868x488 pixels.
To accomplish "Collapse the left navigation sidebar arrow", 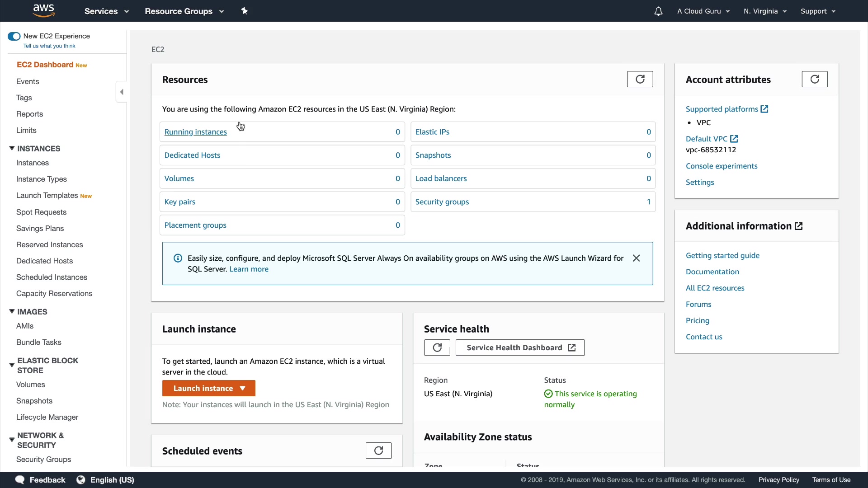I will [122, 92].
